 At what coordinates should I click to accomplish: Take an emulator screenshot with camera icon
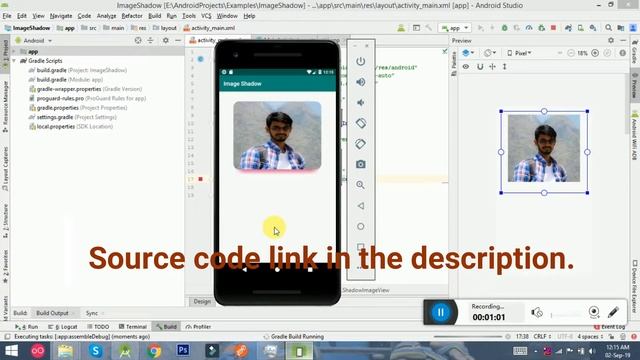(x=360, y=164)
